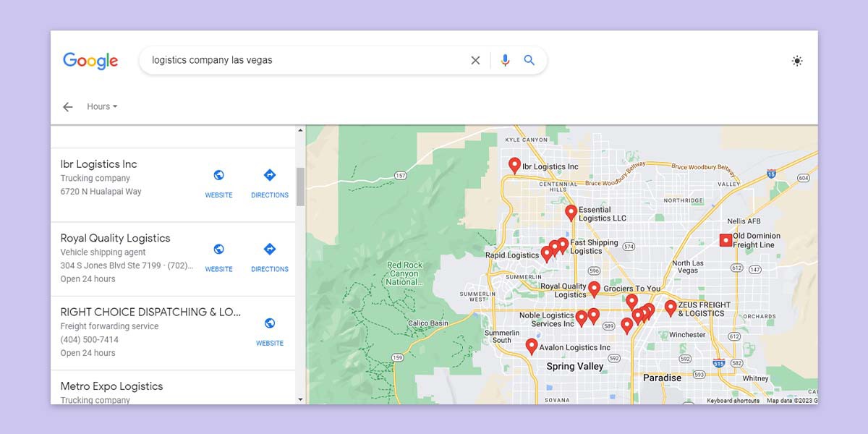
Task: Open the Metro Expo Logistics listing
Action: click(x=111, y=386)
